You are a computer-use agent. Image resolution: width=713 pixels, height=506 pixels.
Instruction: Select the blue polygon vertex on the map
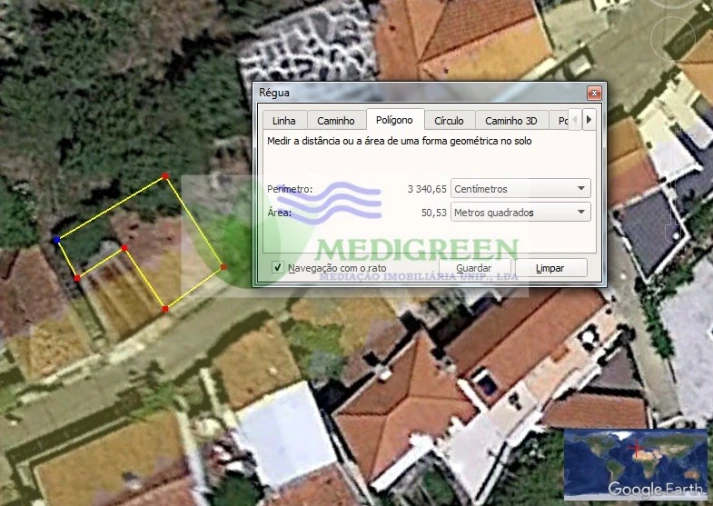point(57,240)
